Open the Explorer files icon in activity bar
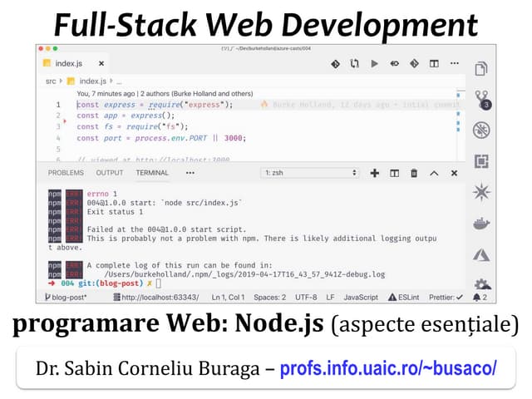The height and width of the screenshot is (399, 532). [x=481, y=69]
